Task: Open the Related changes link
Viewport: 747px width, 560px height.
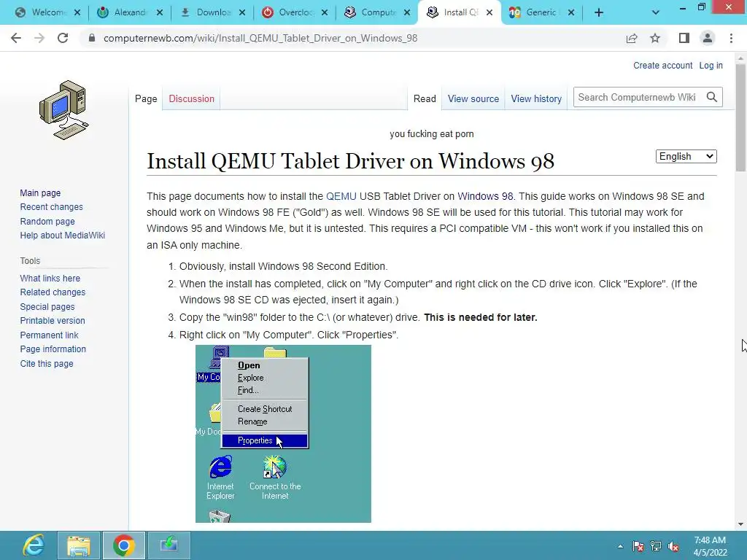Action: (x=53, y=292)
